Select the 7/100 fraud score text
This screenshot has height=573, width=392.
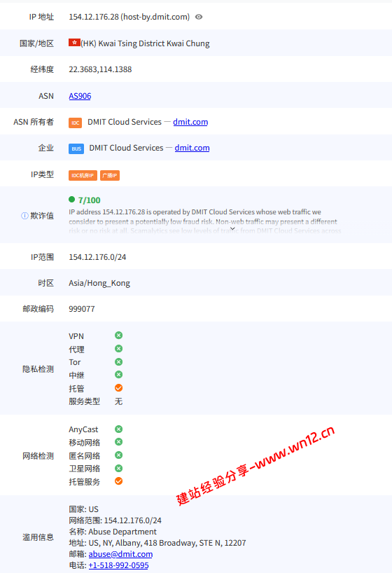tap(89, 200)
